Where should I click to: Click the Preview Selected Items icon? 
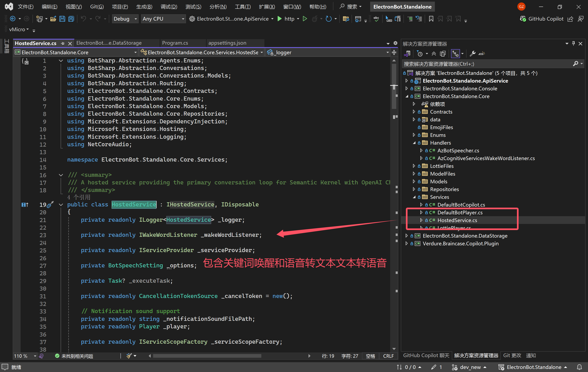482,54
